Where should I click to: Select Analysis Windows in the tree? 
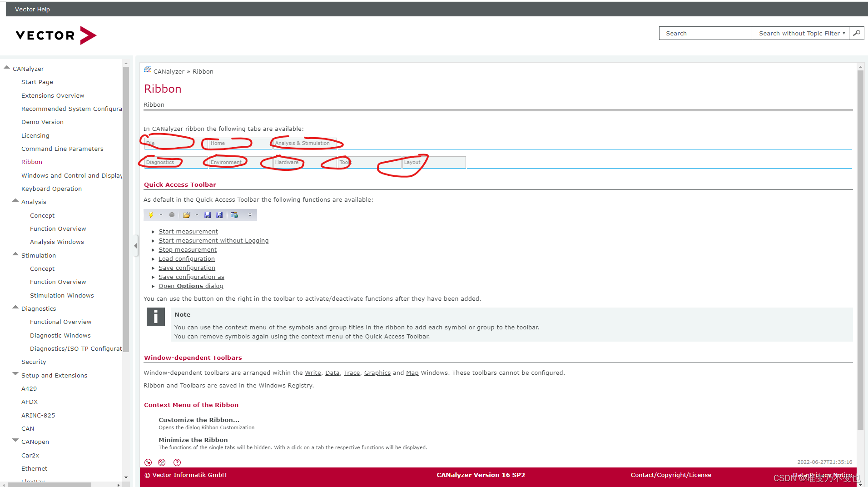point(57,242)
